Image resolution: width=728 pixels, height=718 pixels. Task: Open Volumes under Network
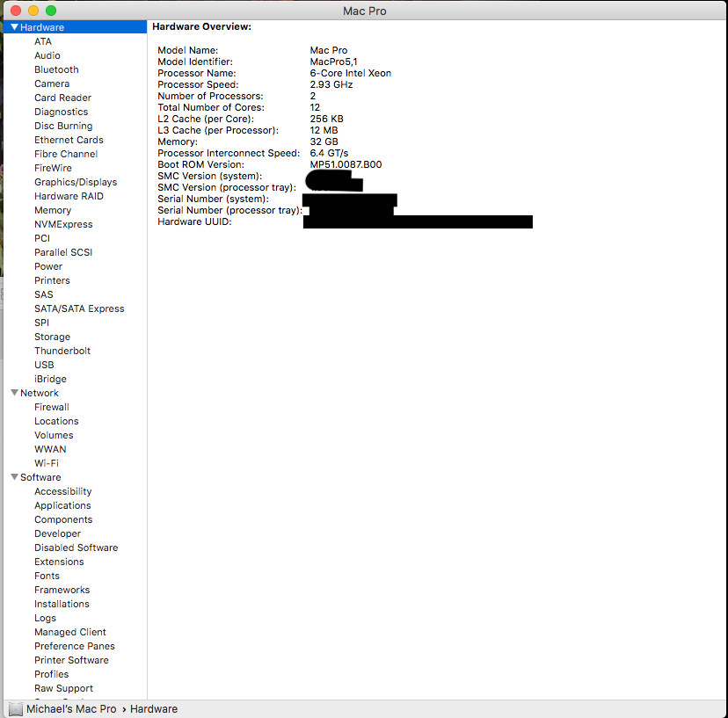[54, 435]
